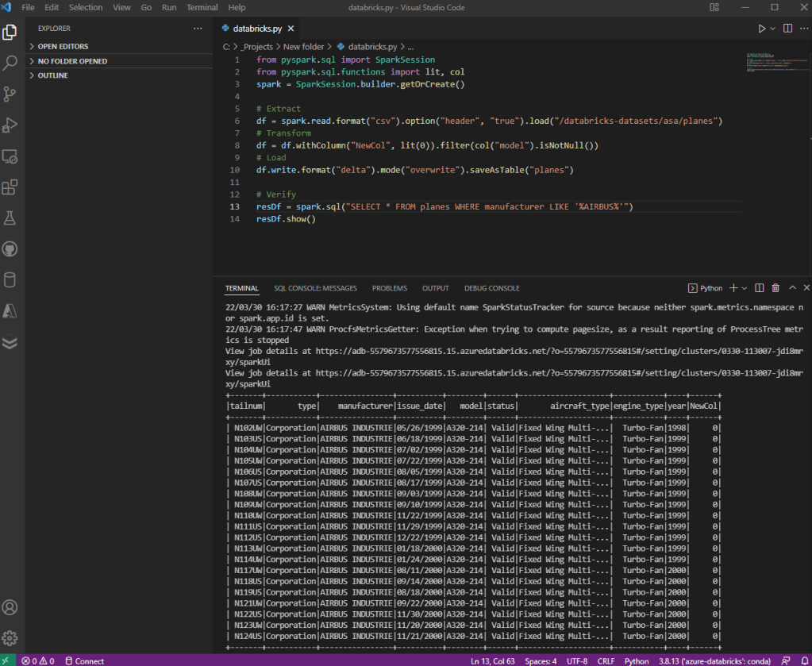Toggle the customize layout control
The image size is (812, 666).
pos(714,7)
